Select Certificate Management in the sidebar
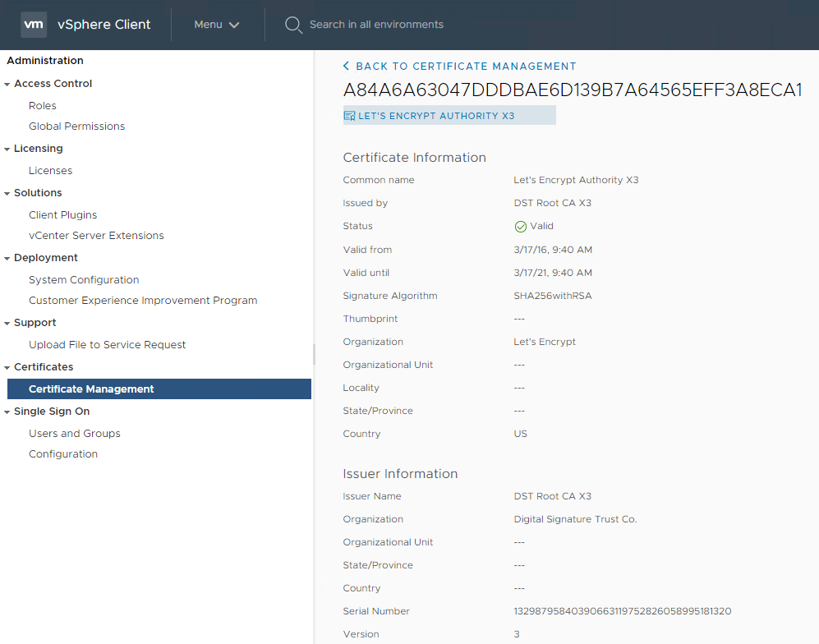Image resolution: width=819 pixels, height=644 pixels. 159,389
